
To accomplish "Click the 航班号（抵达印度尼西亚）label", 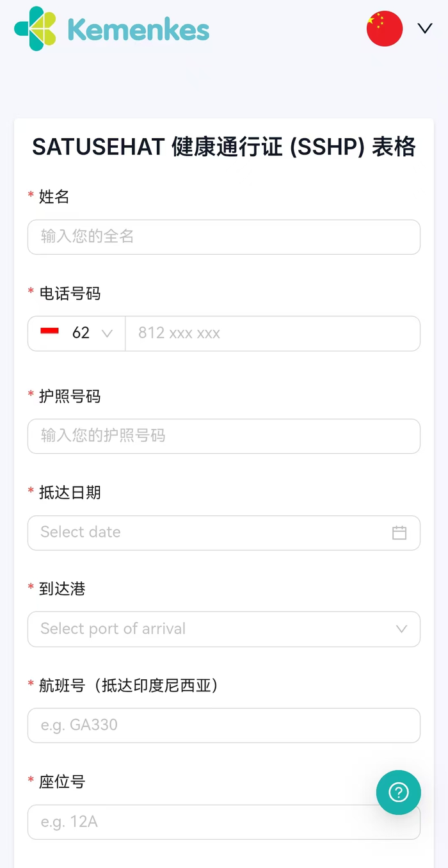I will coord(129,686).
